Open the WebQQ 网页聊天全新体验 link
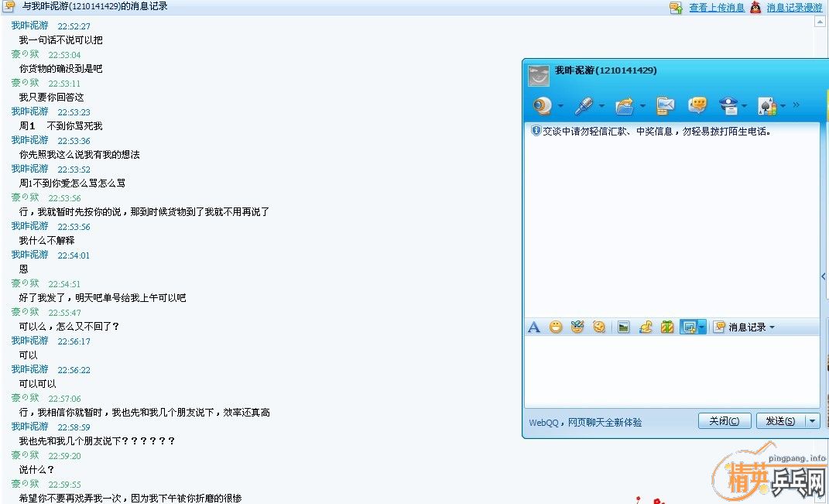 click(x=585, y=423)
